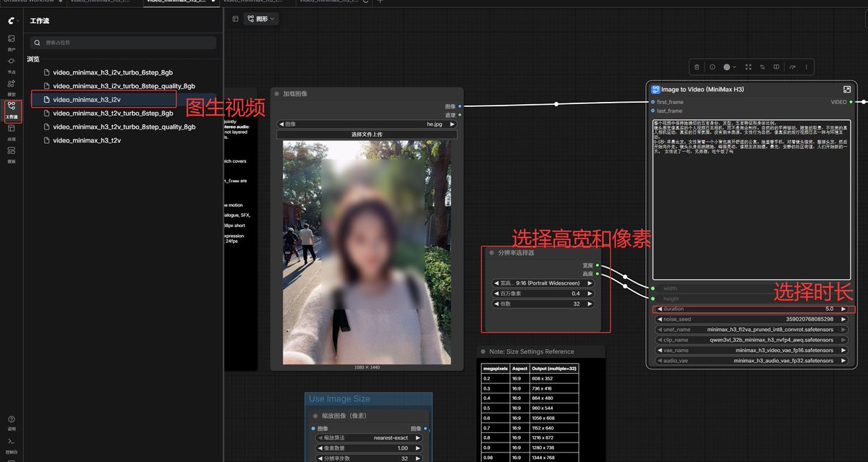The width and height of the screenshot is (868, 462).
Task: Click the first_frame input socket
Action: pos(652,102)
